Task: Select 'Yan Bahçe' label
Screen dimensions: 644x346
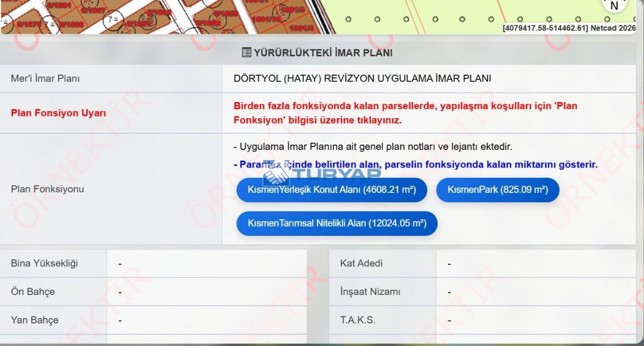Action: pyautogui.click(x=34, y=320)
